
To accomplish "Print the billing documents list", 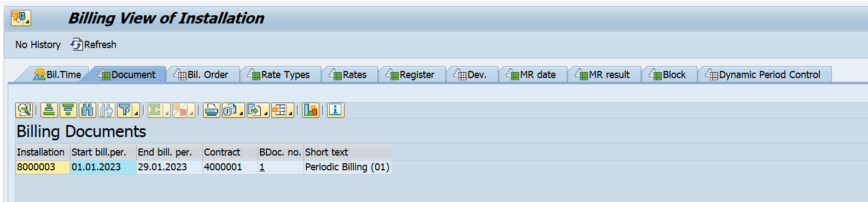I will [x=211, y=110].
